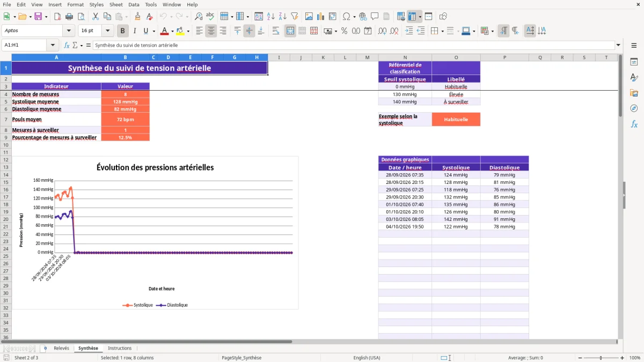Open the sidebar Functions fx icon

click(x=634, y=124)
